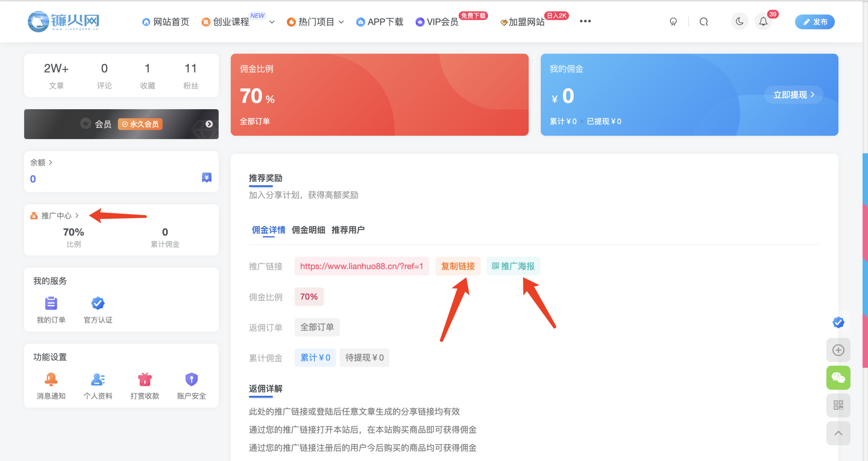Open the 我的订单 orders icon

click(x=51, y=303)
